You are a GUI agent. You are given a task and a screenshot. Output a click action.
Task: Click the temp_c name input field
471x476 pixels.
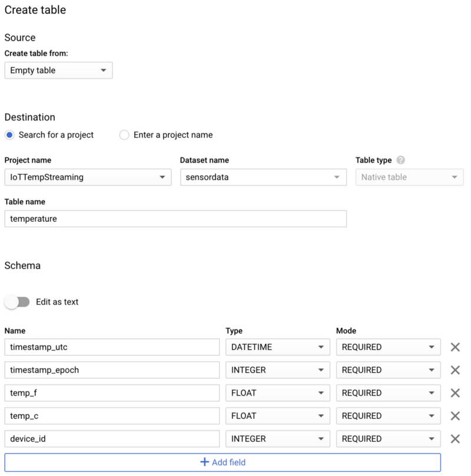coord(112,416)
